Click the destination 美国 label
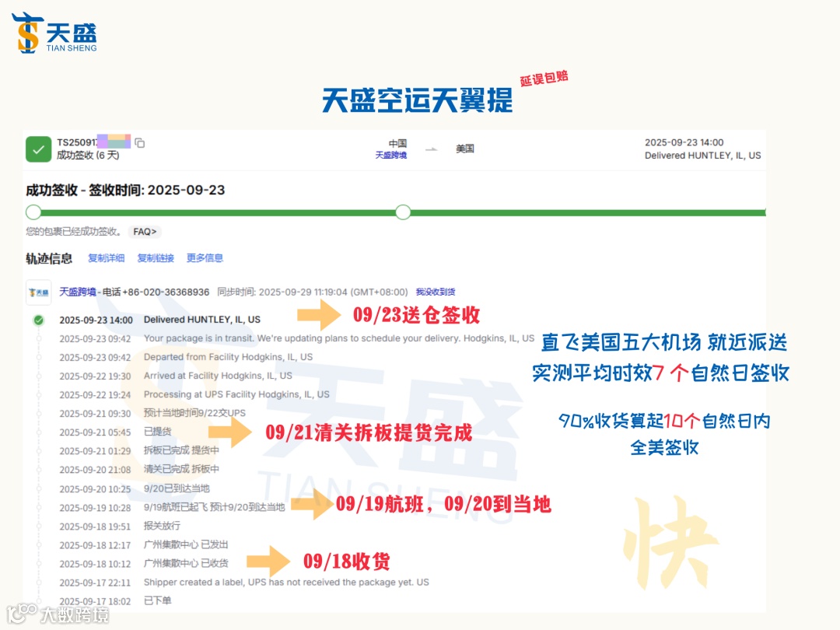Image resolution: width=840 pixels, height=630 pixels. [465, 149]
